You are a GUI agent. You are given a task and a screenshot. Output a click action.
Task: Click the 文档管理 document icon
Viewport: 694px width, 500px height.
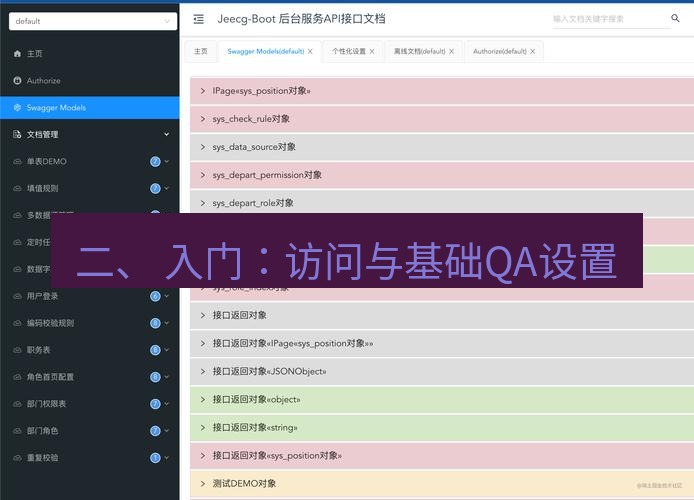[x=17, y=134]
